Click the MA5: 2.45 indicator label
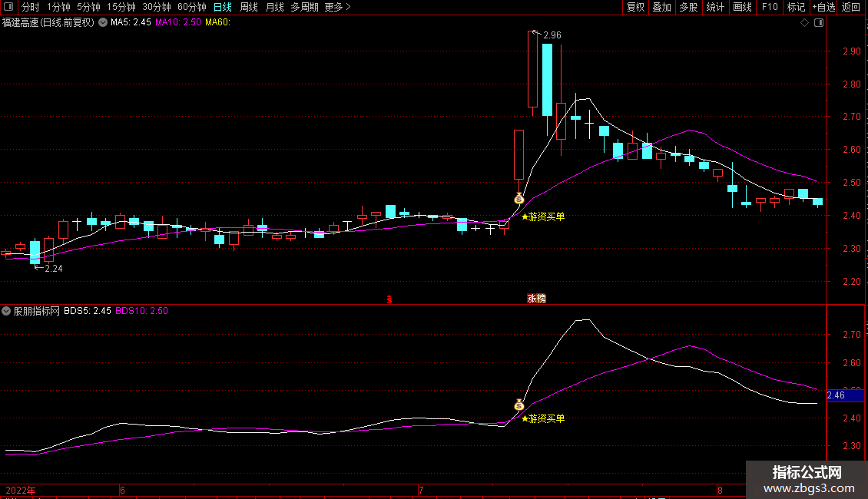This screenshot has width=868, height=499. 131,22
